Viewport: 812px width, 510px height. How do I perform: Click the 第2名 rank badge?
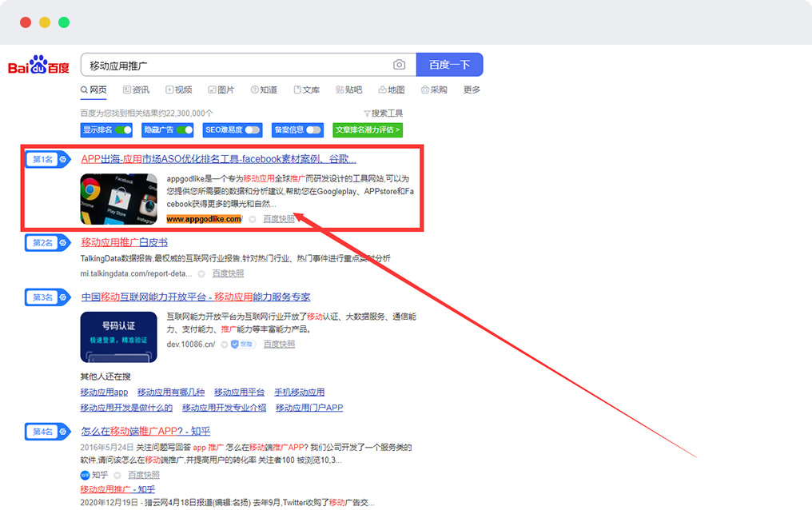(x=48, y=242)
